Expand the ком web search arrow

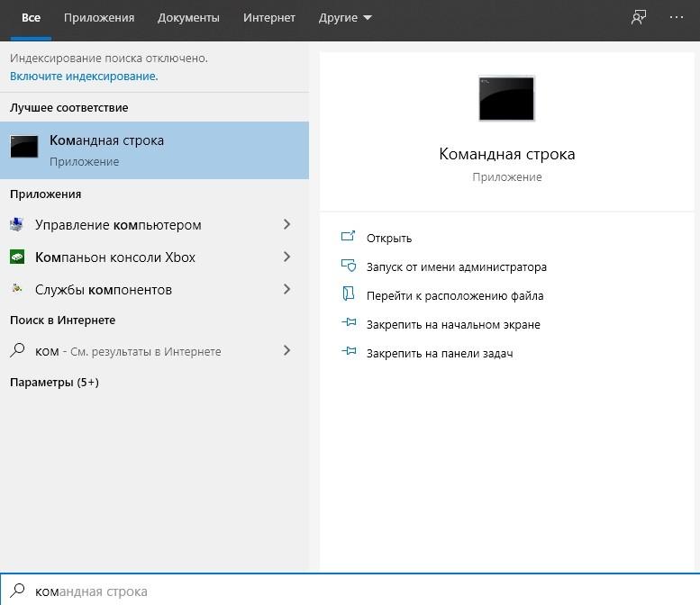[x=286, y=351]
